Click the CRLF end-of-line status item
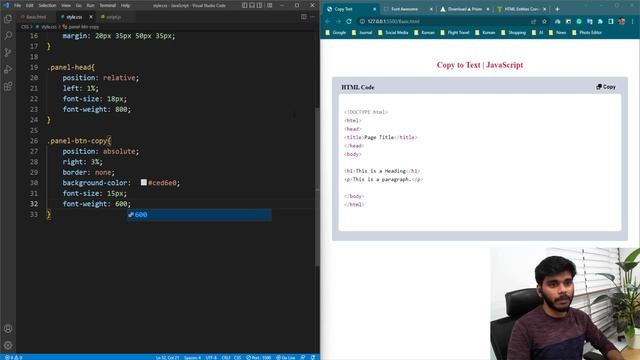Screen dimensions: 640x360 [226, 357]
